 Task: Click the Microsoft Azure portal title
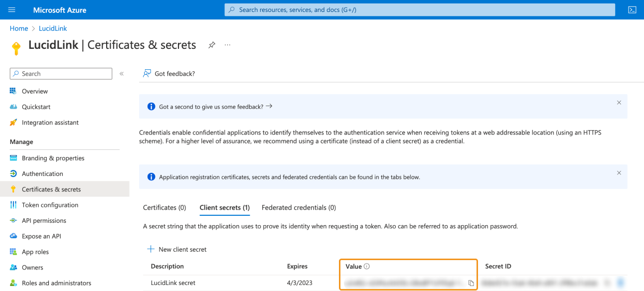coord(60,10)
